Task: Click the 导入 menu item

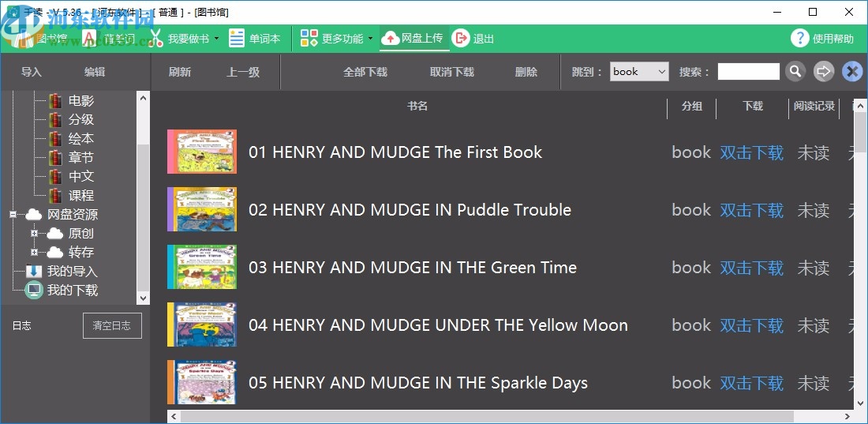Action: coord(32,72)
